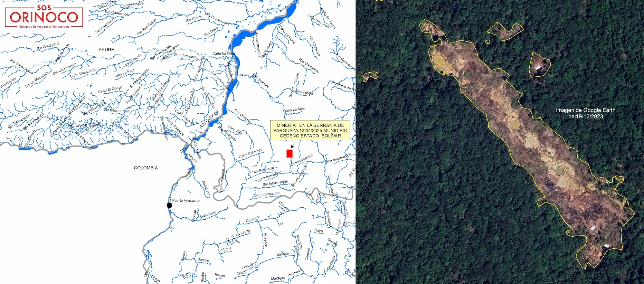Click the Caño Casanarito label
The image size is (644, 284).
tap(83, 73)
